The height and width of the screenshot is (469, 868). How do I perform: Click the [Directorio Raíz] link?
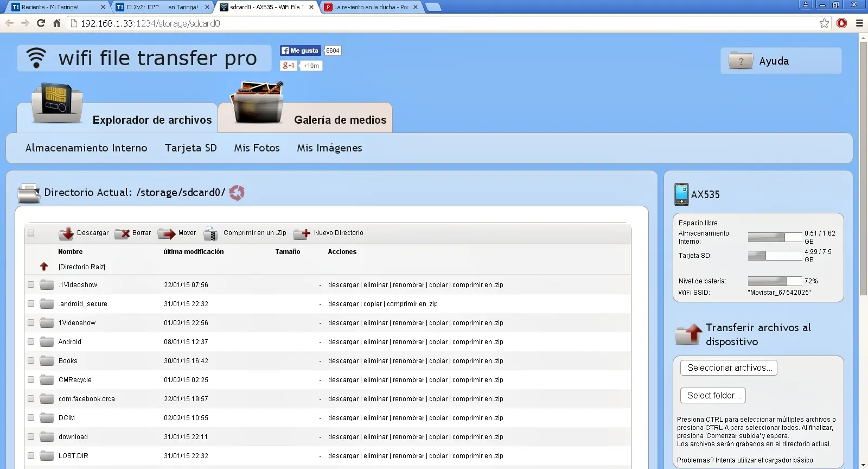click(82, 267)
